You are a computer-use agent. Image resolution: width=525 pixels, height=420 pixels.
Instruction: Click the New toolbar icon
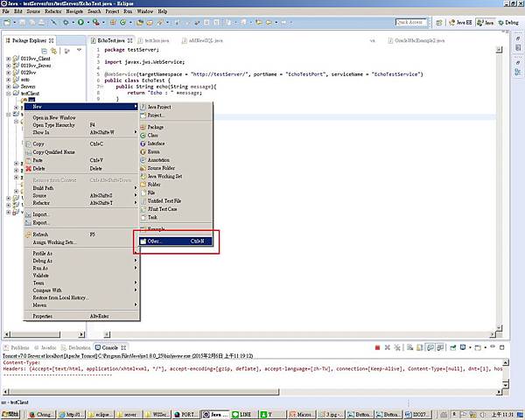[7, 22]
